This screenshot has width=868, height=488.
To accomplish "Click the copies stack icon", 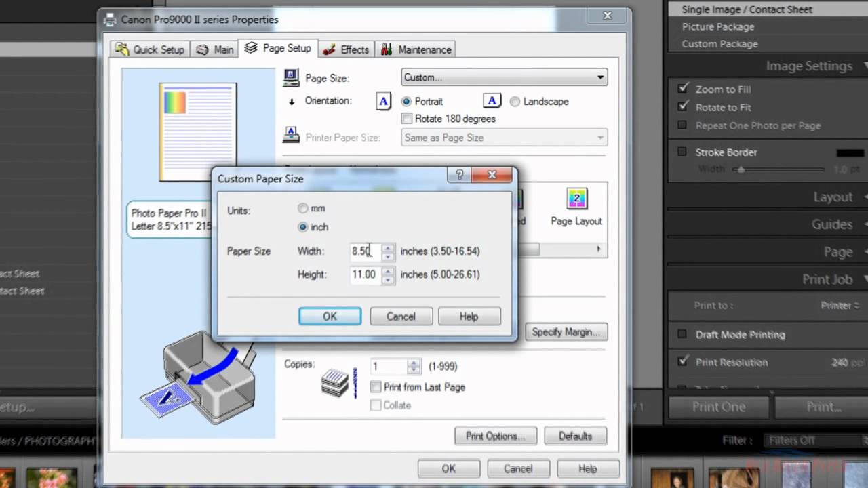I will click(x=335, y=382).
